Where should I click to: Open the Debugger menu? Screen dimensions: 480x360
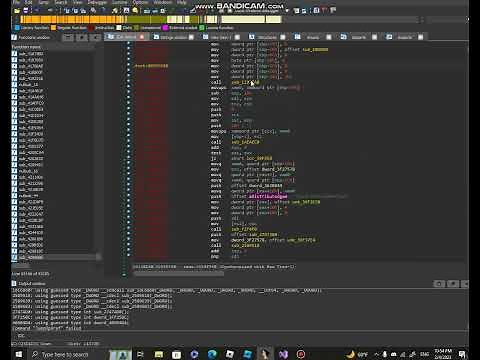click(x=96, y=2)
